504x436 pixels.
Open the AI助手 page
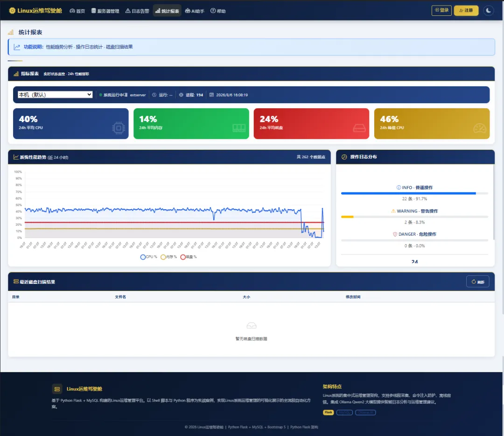pyautogui.click(x=195, y=11)
